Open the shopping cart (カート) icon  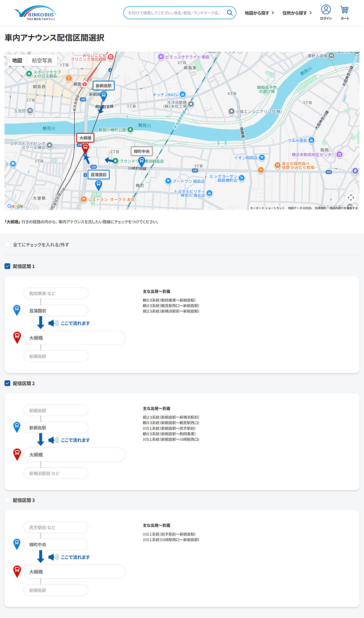344,10
